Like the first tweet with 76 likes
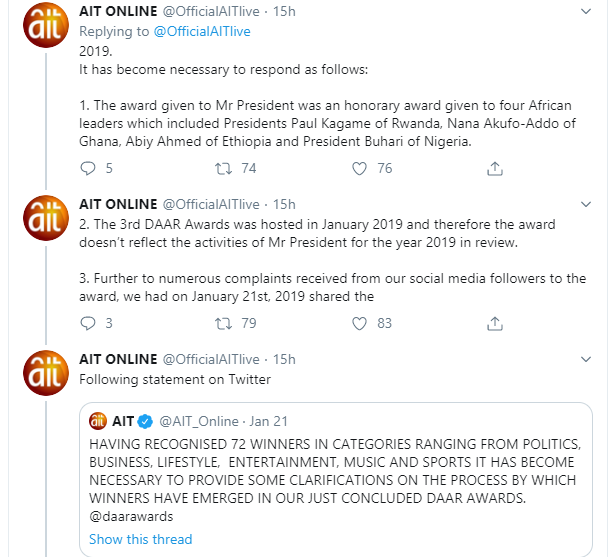Viewport: 609px width, 557px height. pyautogui.click(x=359, y=169)
